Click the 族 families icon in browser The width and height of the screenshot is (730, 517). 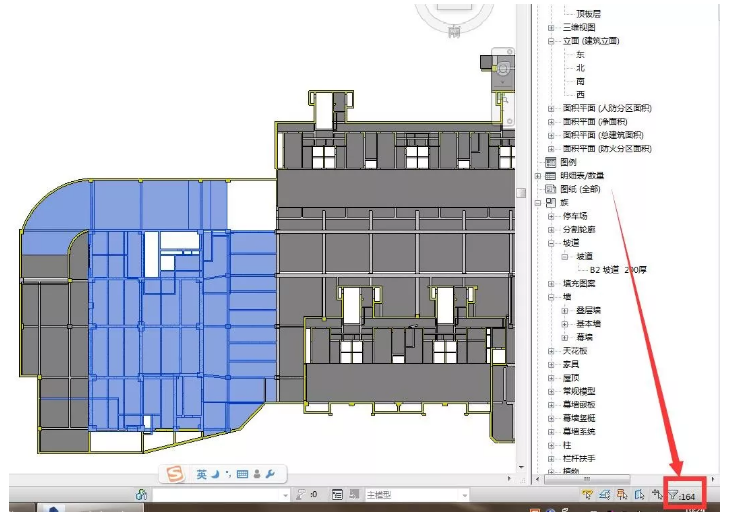coord(551,203)
